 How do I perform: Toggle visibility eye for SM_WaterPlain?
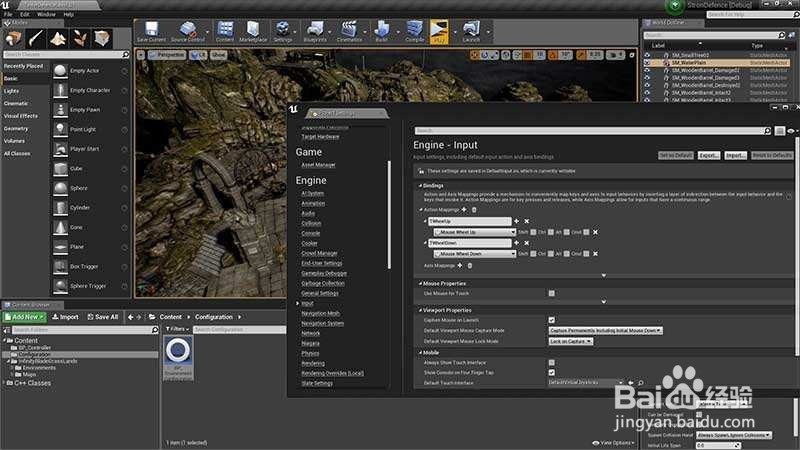click(x=647, y=63)
